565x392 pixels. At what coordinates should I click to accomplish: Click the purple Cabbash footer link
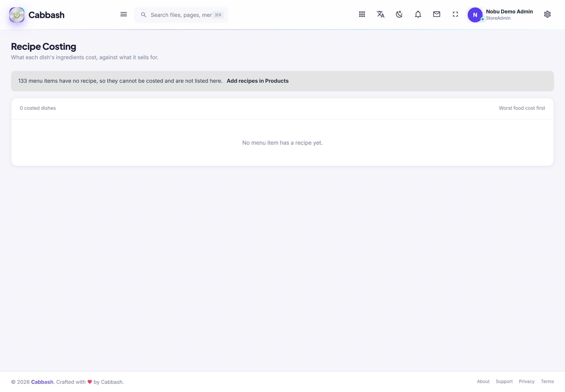pos(42,382)
